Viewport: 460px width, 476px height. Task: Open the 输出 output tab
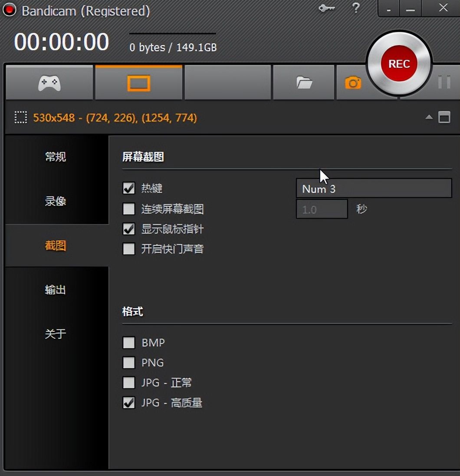(x=56, y=290)
